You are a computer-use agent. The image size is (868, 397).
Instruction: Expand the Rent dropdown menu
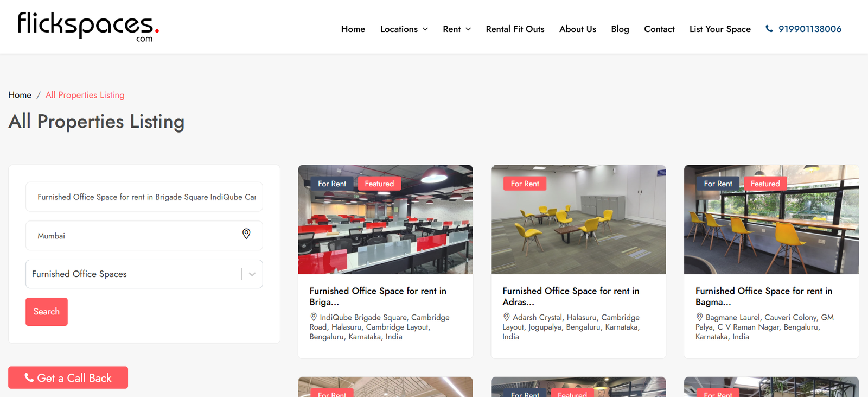coord(457,29)
